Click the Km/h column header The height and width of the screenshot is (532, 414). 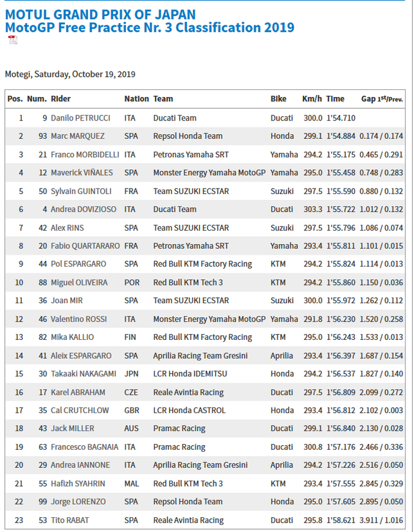[x=312, y=99]
